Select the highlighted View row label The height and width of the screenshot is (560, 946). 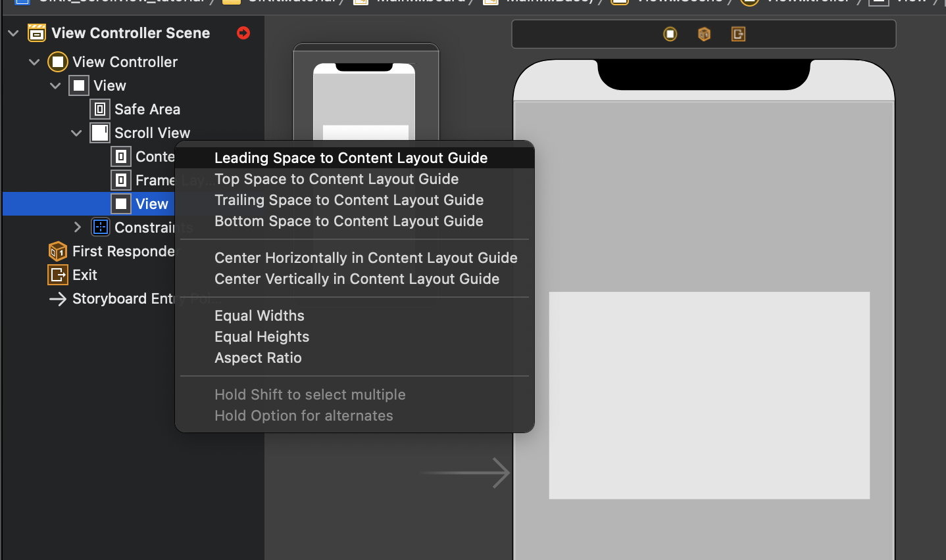(152, 204)
